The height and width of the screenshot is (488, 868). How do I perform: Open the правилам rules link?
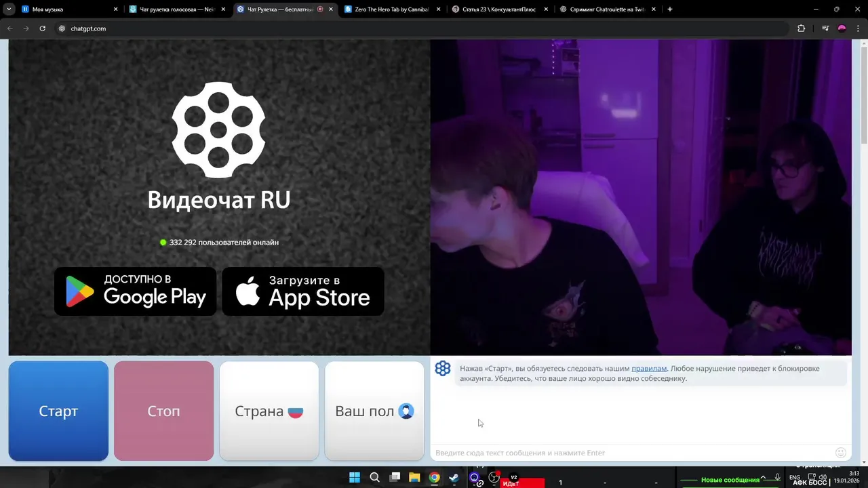click(x=649, y=369)
